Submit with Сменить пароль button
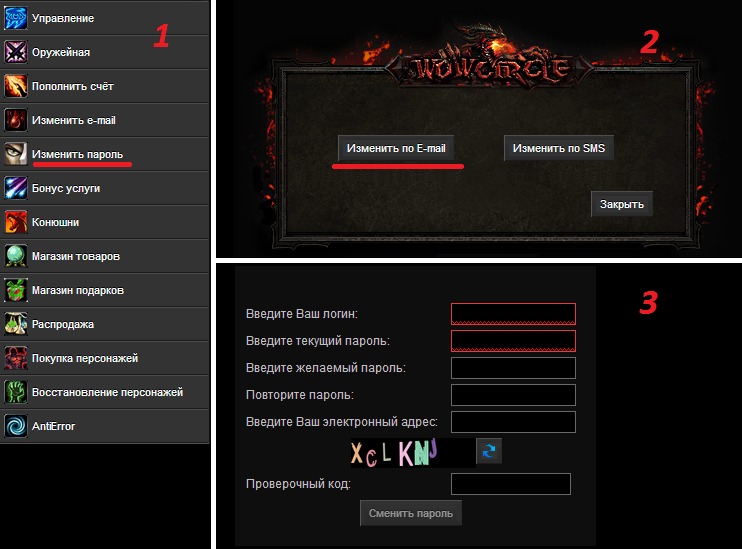 pos(411,513)
